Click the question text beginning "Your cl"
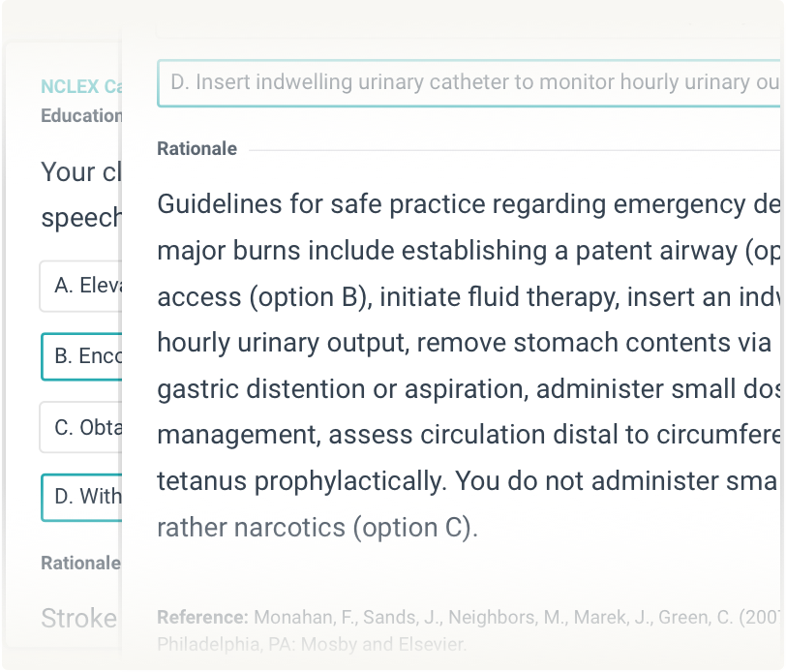The image size is (786, 672). click(x=81, y=172)
